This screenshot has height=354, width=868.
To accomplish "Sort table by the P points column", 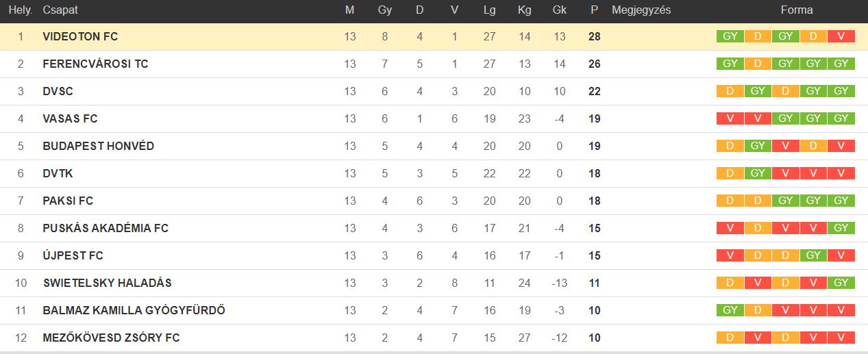I will [594, 10].
